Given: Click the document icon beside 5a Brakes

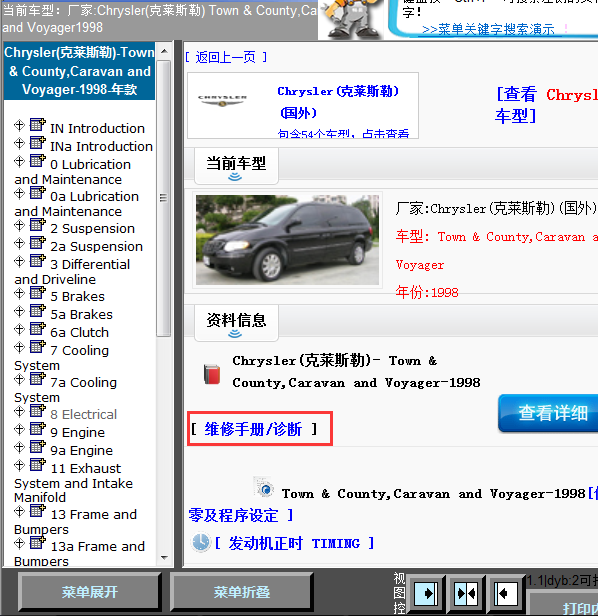Looking at the screenshot, I should coord(38,311).
